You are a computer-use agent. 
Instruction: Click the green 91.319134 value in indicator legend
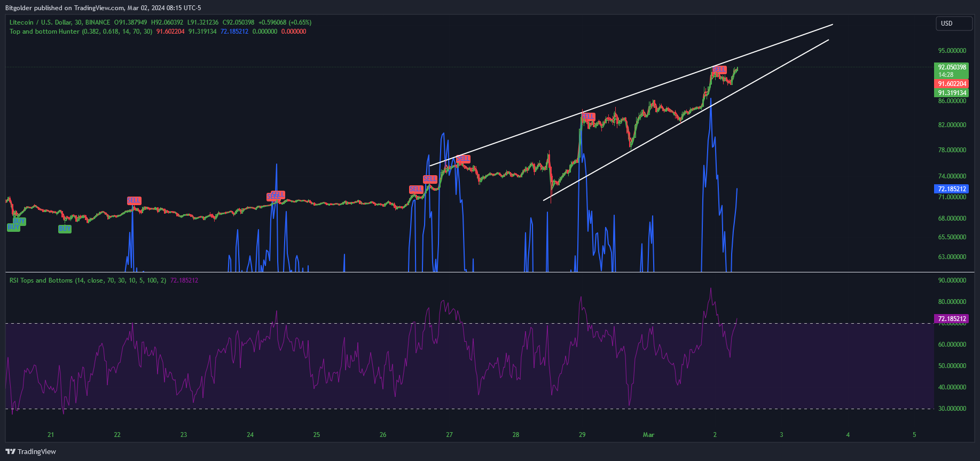click(x=202, y=32)
